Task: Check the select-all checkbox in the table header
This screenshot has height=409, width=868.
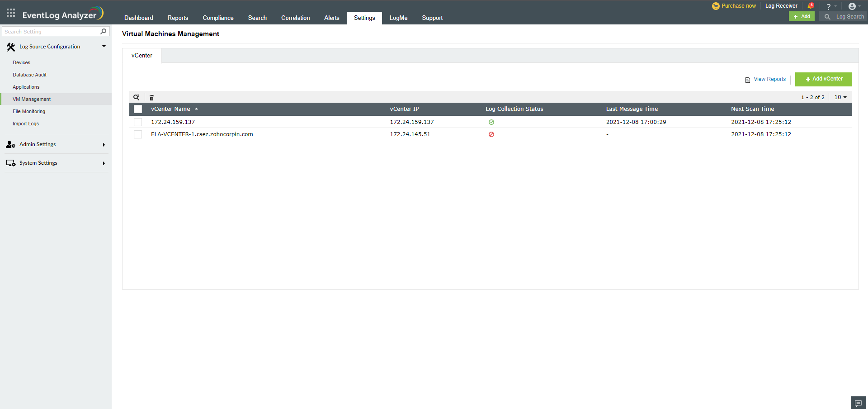Action: pyautogui.click(x=137, y=109)
